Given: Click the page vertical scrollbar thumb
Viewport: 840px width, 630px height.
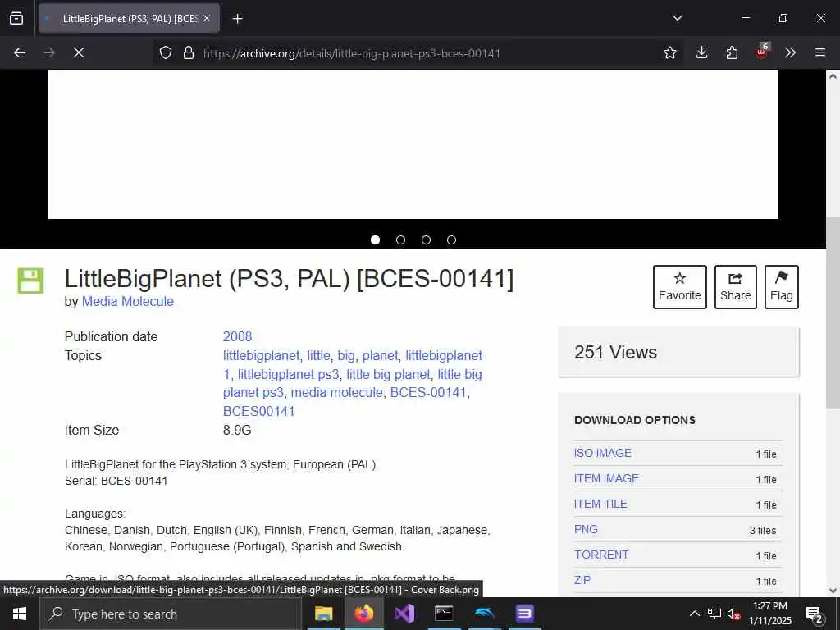Looking at the screenshot, I should click(833, 313).
